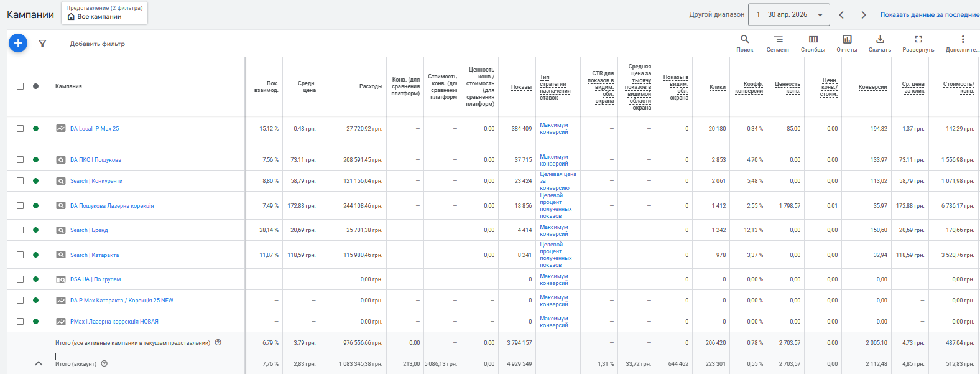Open the Search | Бренд campaign link

point(89,230)
